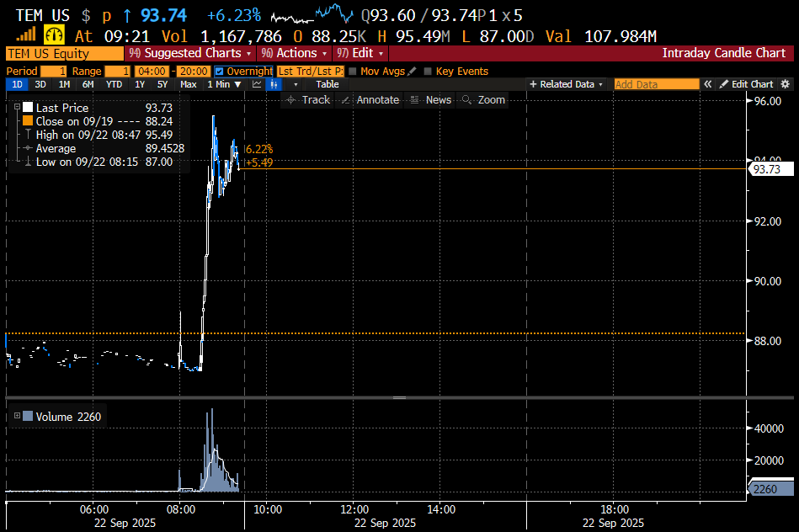
Task: Click the 93.73 last price axis label
Action: tap(770, 169)
